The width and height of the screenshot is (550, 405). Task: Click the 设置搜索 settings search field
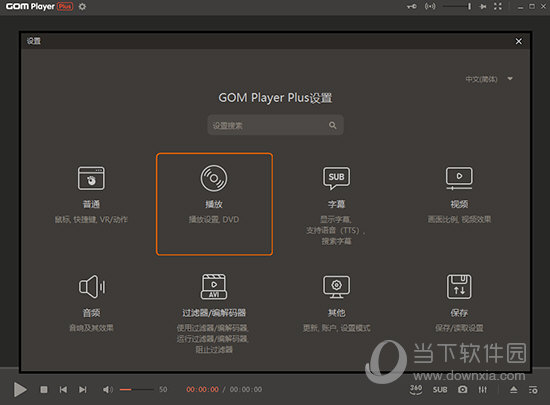(275, 125)
